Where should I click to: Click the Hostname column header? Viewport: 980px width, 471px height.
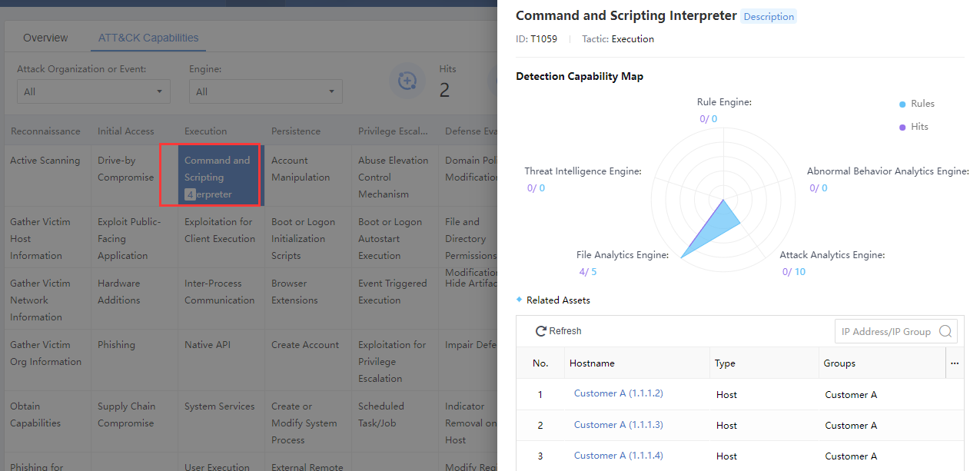[x=592, y=363]
